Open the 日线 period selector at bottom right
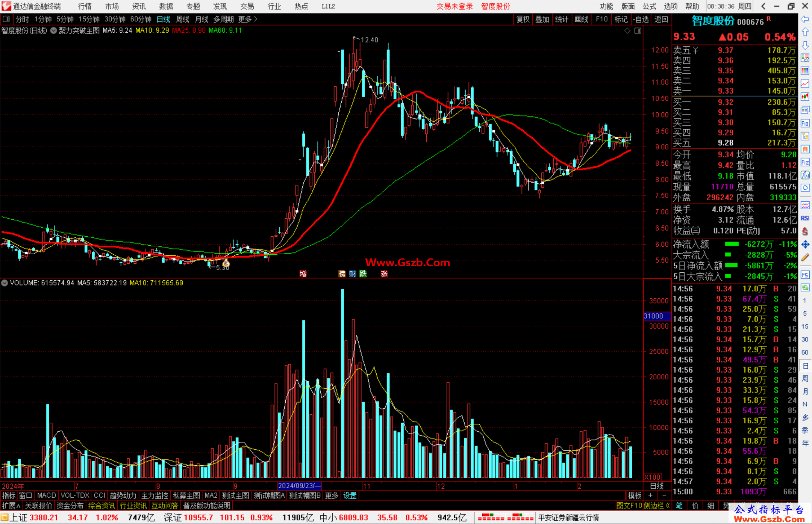 click(x=657, y=486)
